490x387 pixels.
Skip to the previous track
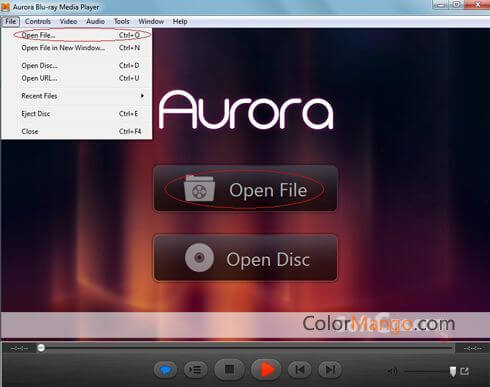pos(299,369)
